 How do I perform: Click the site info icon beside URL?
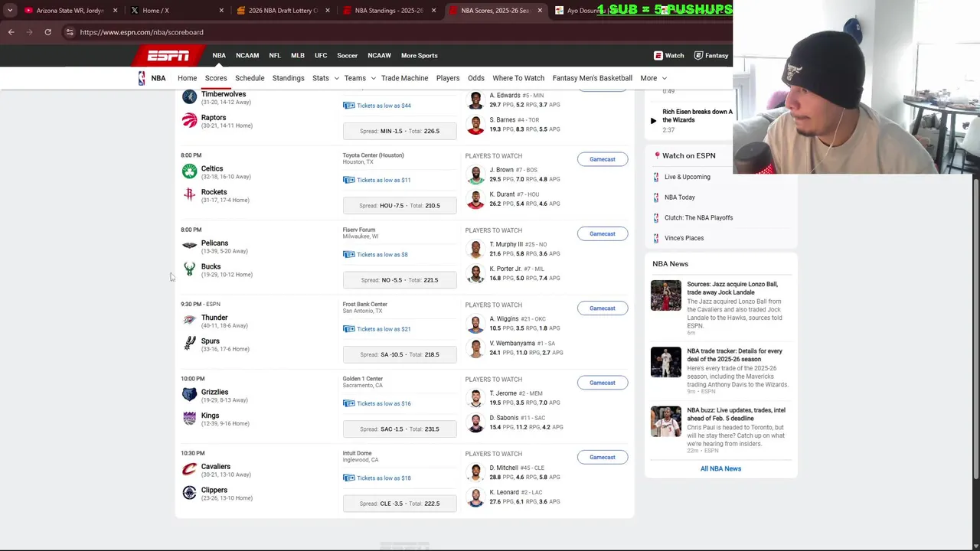point(70,32)
